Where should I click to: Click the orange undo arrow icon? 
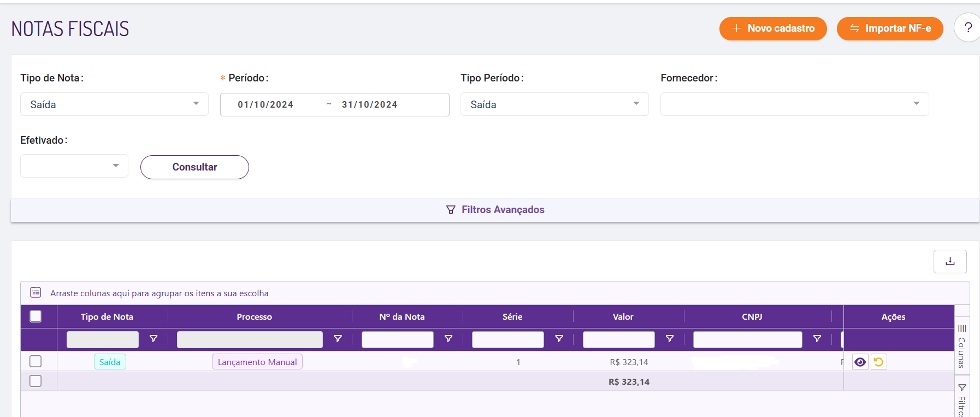[x=878, y=362]
